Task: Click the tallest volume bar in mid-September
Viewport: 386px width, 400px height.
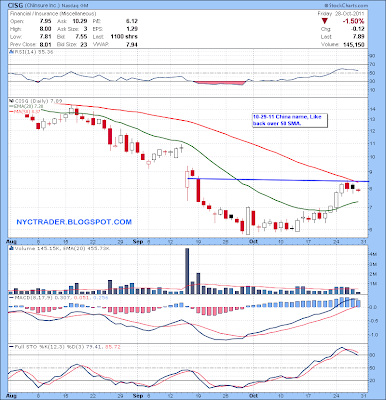Action: tap(187, 271)
